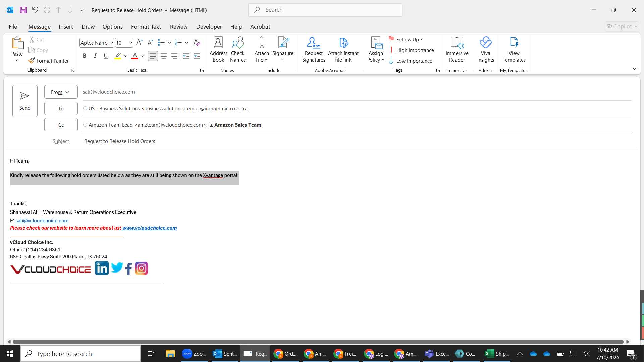Open the File tab
The image size is (644, 362).
coord(13,27)
